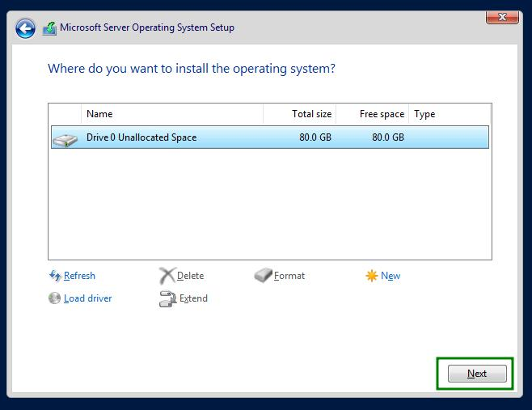Screen dimensions: 532x410
Task: Close the Setup window
Action: point(502,17)
